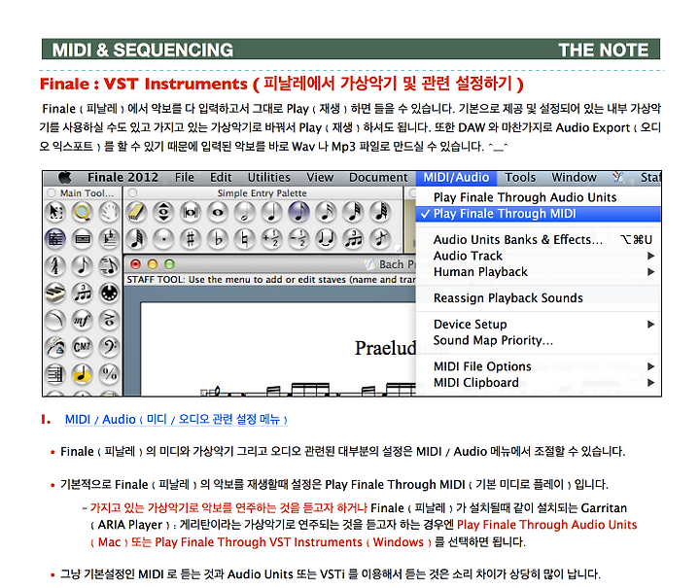This screenshot has height=588, width=700.
Task: Select the Articulation tool
Action: [x=109, y=320]
